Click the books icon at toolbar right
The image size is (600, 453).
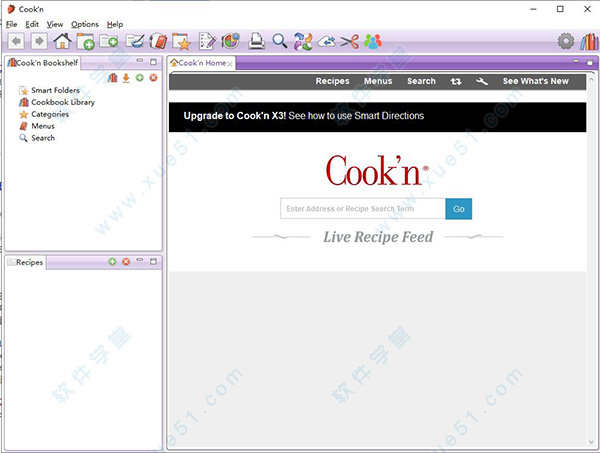pos(589,41)
